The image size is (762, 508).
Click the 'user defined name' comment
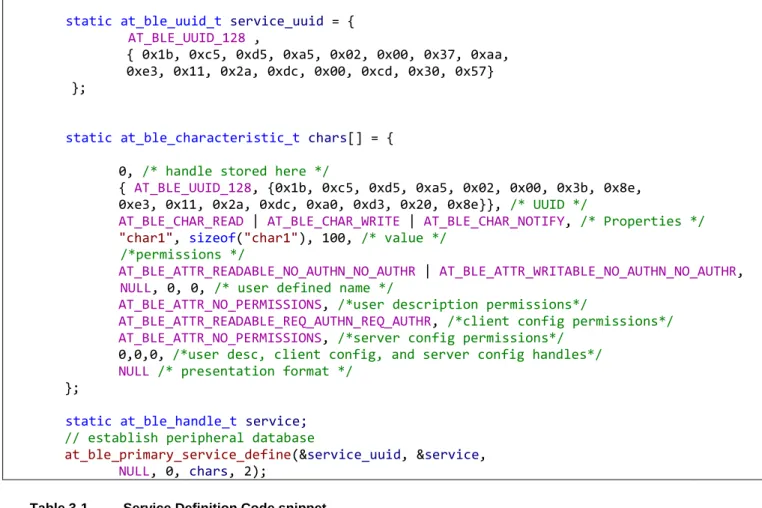[304, 288]
